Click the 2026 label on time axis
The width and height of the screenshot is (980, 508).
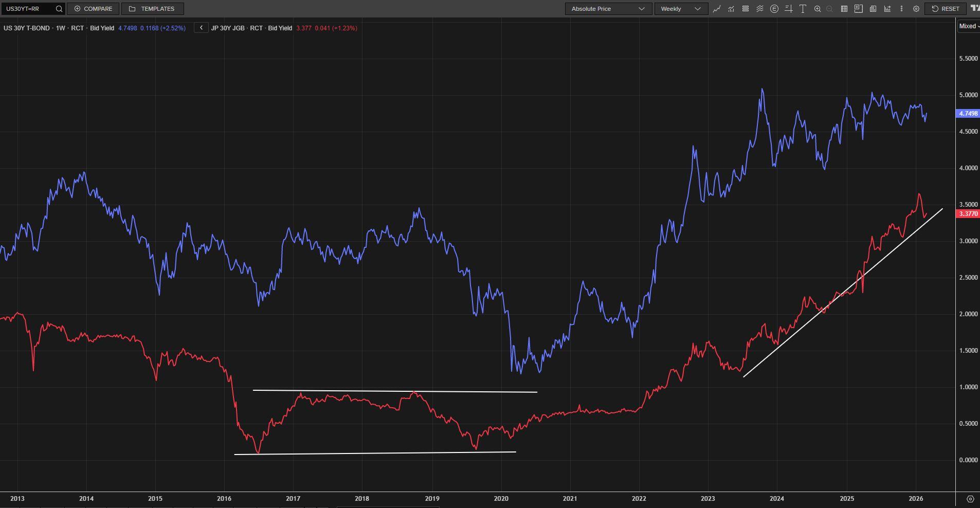916,499
